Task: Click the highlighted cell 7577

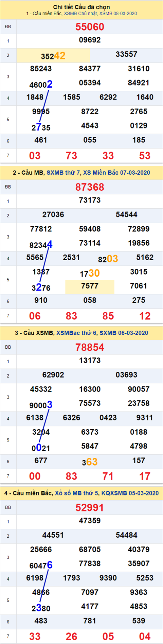Action: [x=90, y=286]
